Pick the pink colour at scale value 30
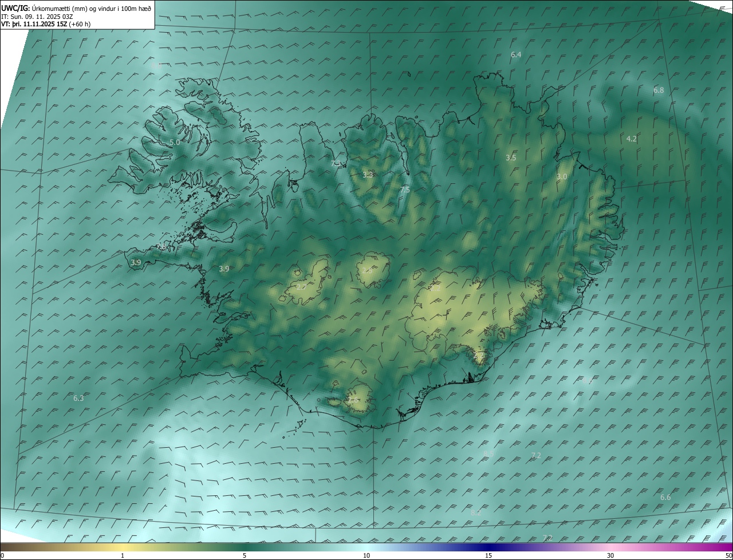Viewport: 733px width, 560px height. tap(610, 547)
